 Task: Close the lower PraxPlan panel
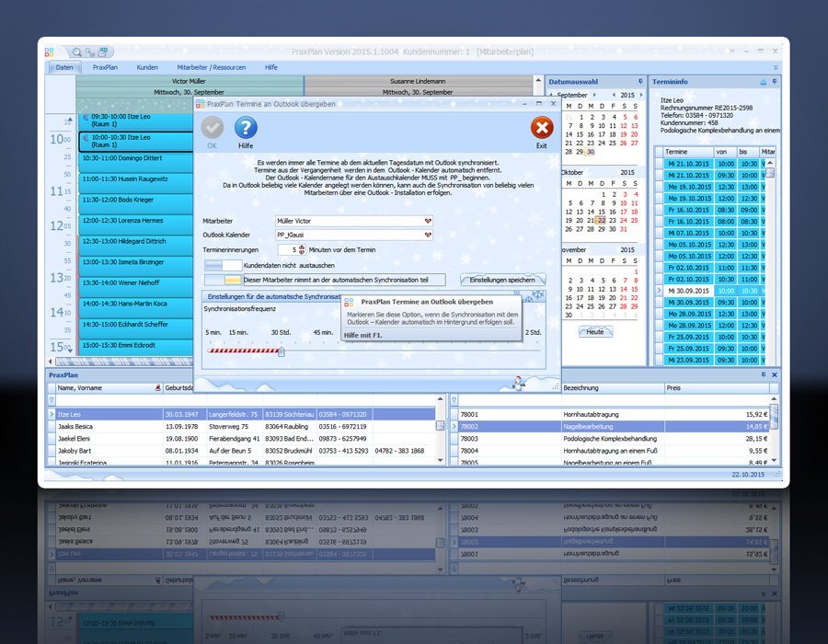click(x=774, y=374)
